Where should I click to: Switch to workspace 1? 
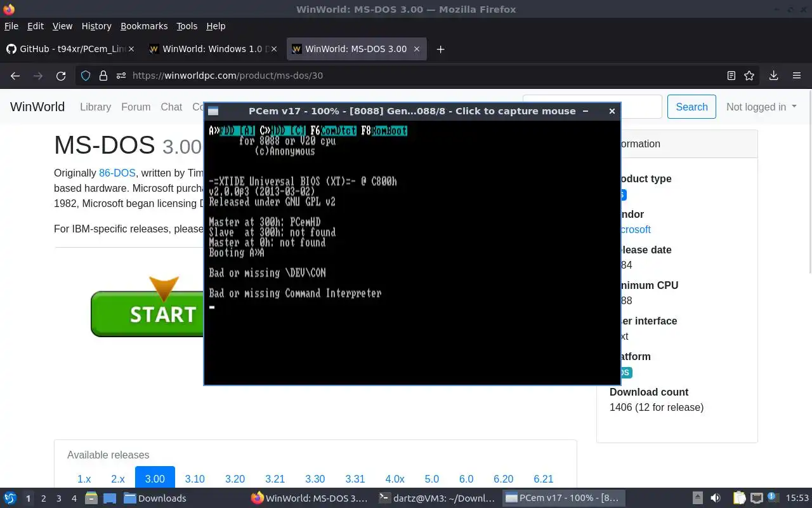(x=28, y=498)
